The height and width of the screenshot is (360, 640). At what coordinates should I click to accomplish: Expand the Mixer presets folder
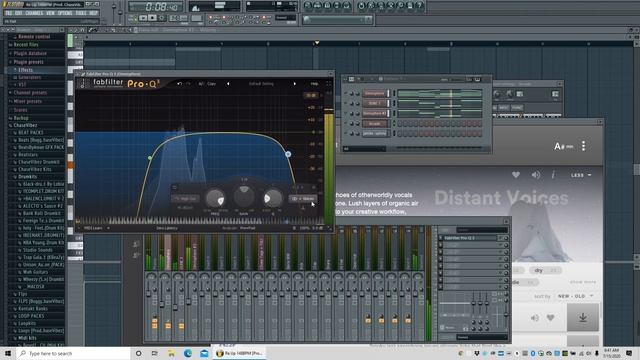27,101
